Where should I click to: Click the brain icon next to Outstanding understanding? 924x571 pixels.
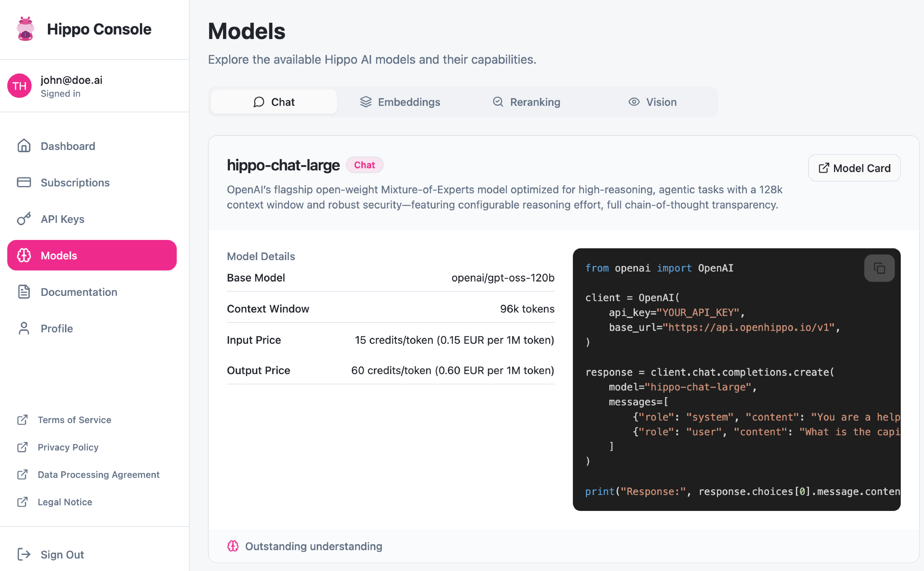click(x=233, y=546)
